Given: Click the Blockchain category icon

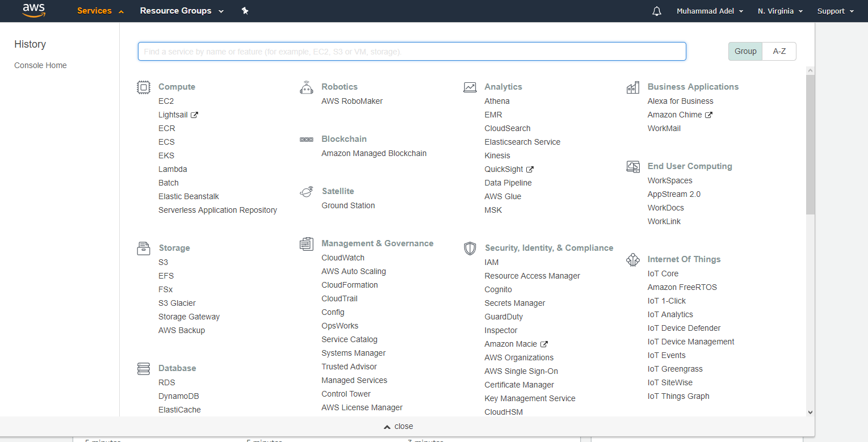Looking at the screenshot, I should [307, 140].
